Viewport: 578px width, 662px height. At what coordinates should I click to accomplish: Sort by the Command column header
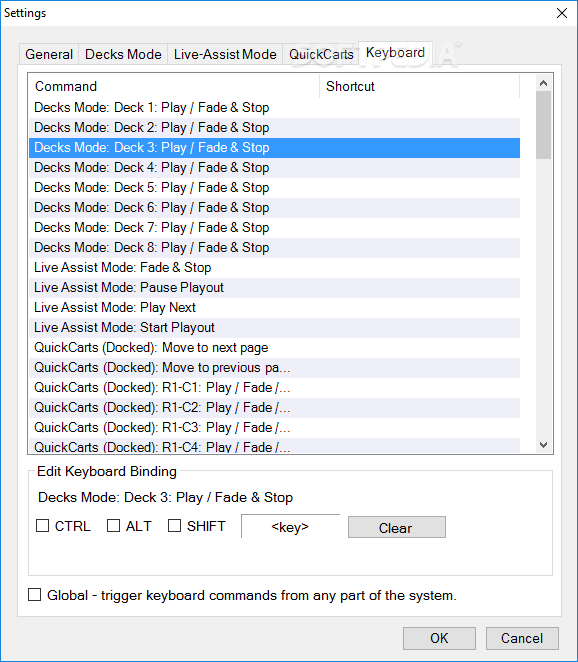174,87
